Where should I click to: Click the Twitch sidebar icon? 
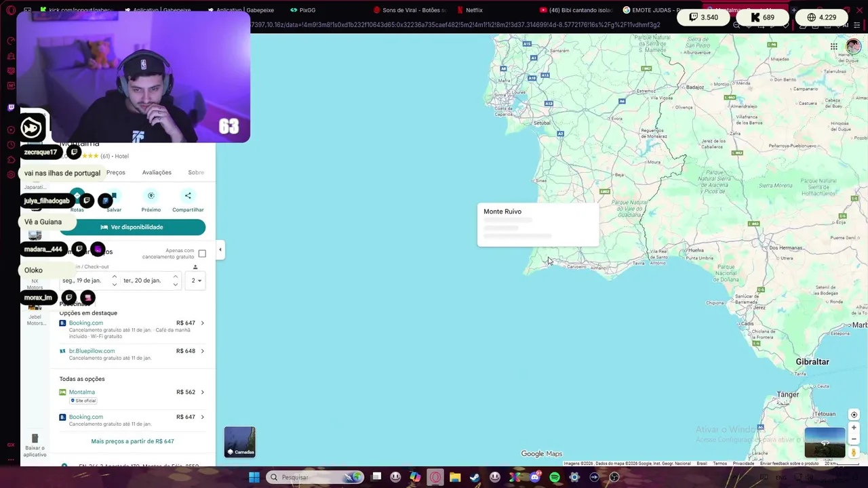[11, 107]
